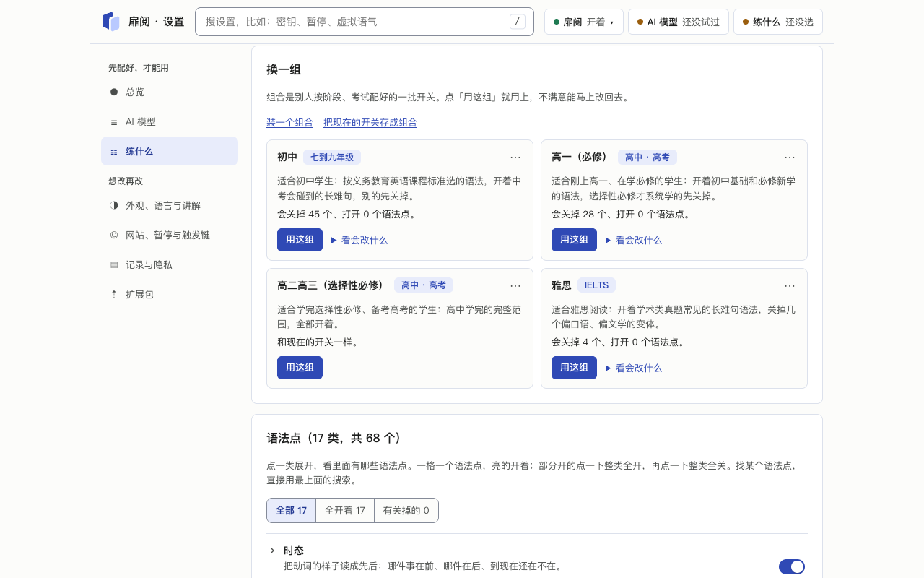Open the 扉阅 开着 status dropdown
This screenshot has width=924, height=578.
(x=584, y=22)
